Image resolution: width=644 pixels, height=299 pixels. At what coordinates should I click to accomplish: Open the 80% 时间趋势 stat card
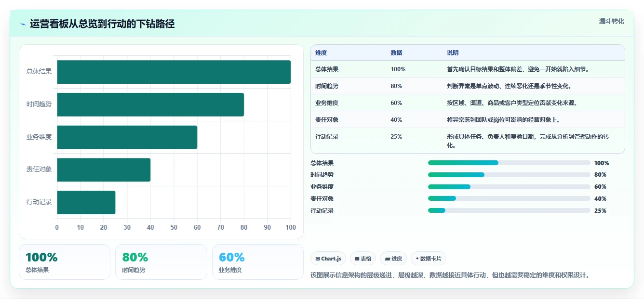click(x=161, y=262)
